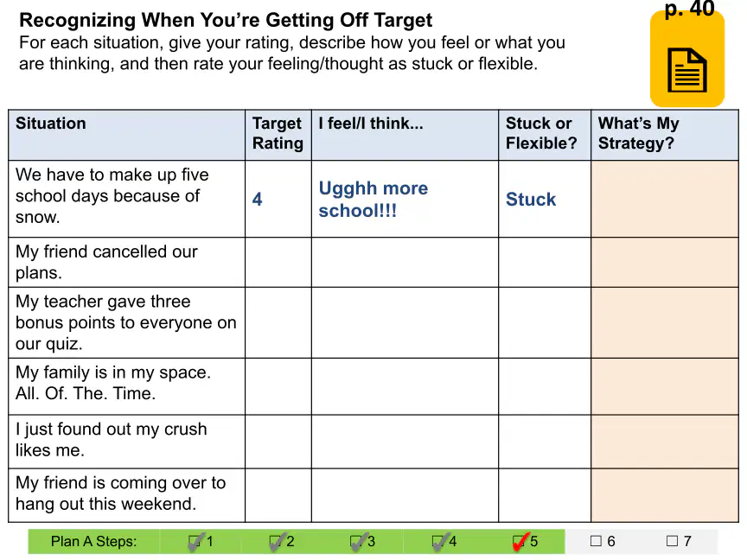Click the yellow document page icon

(687, 59)
